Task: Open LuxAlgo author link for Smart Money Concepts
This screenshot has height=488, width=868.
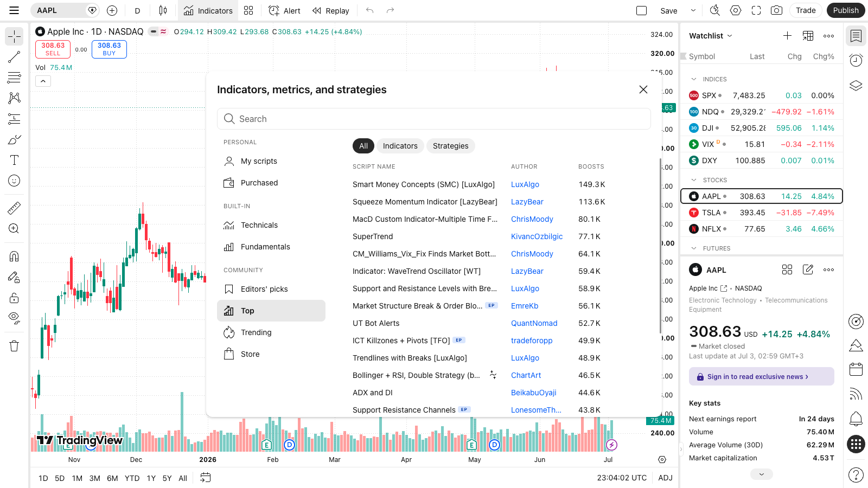Action: (x=525, y=184)
